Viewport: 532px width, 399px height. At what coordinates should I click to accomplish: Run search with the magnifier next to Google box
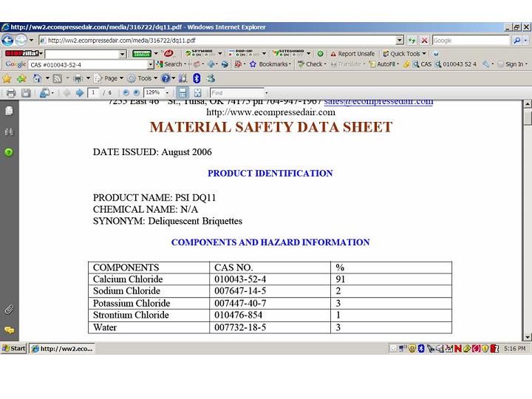point(516,41)
